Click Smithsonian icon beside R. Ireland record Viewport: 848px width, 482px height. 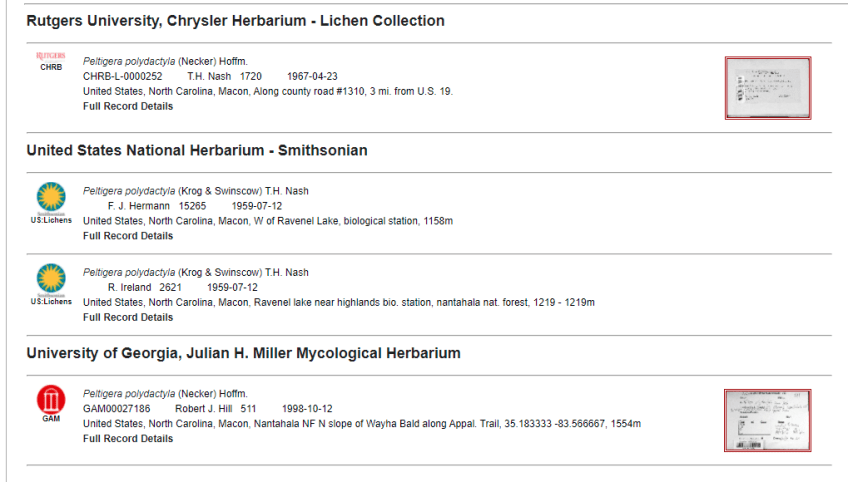tap(51, 278)
